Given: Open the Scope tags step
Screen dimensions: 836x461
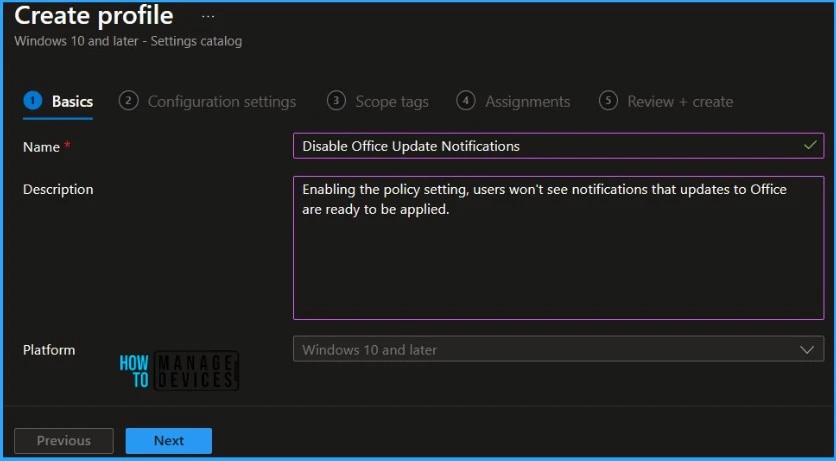Looking at the screenshot, I should tap(377, 101).
